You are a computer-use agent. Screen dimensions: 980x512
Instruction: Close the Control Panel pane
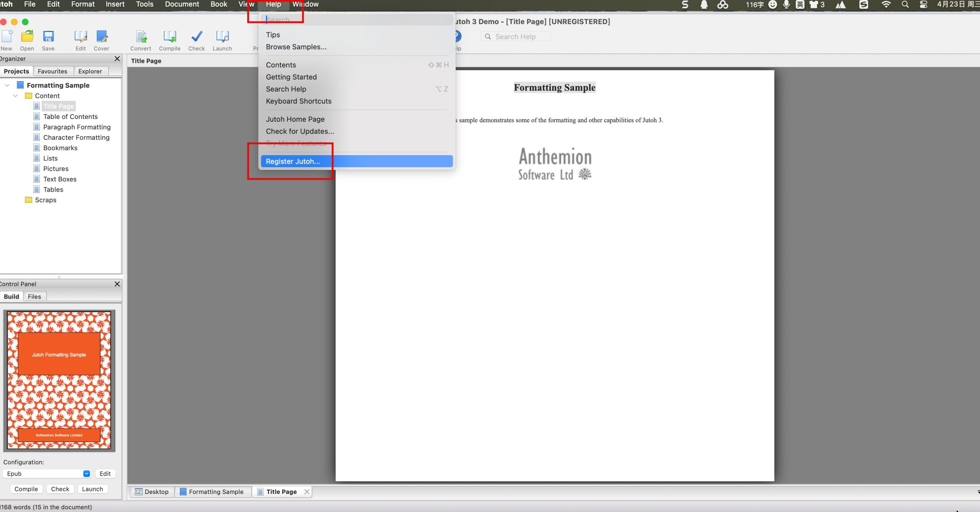117,284
